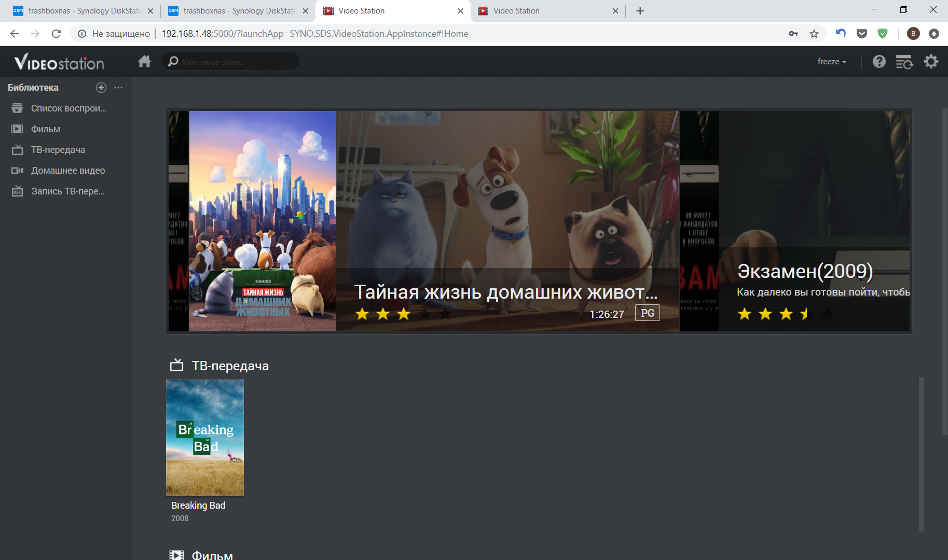Open the help question mark icon

tap(879, 62)
